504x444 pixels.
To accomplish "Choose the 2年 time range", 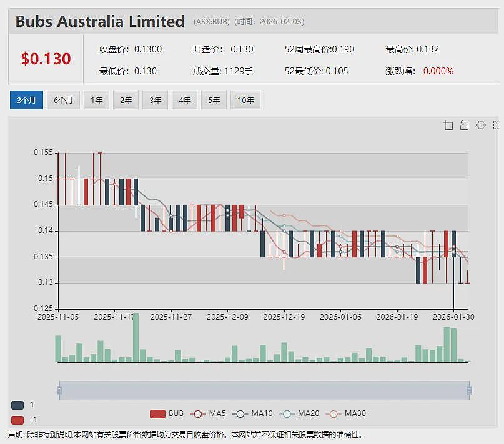I will 126,100.
